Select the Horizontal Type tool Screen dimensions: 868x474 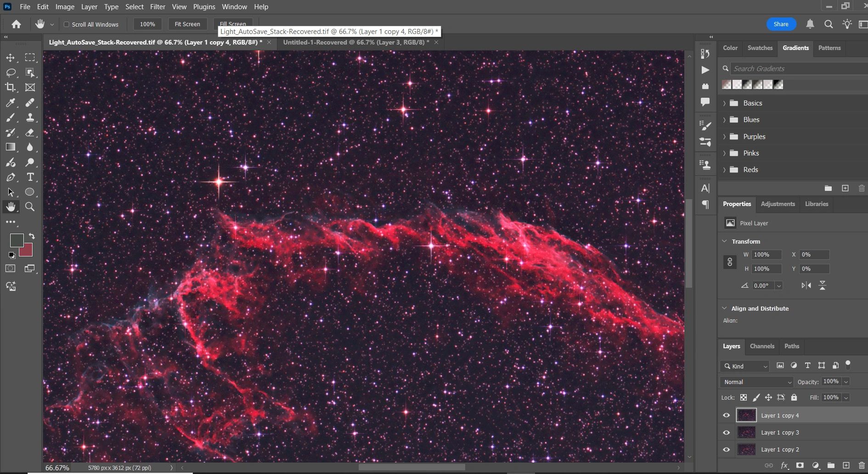tap(30, 177)
